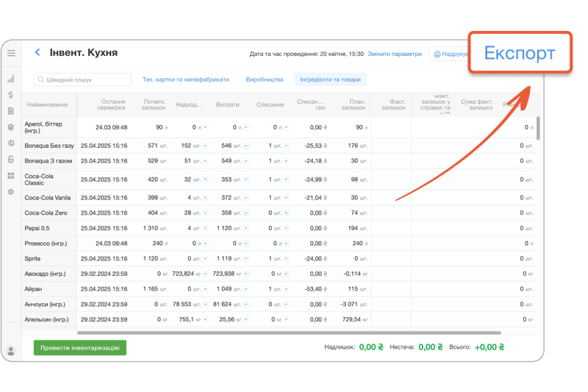Select the Апельсин (інгр.) row name

coord(46,320)
